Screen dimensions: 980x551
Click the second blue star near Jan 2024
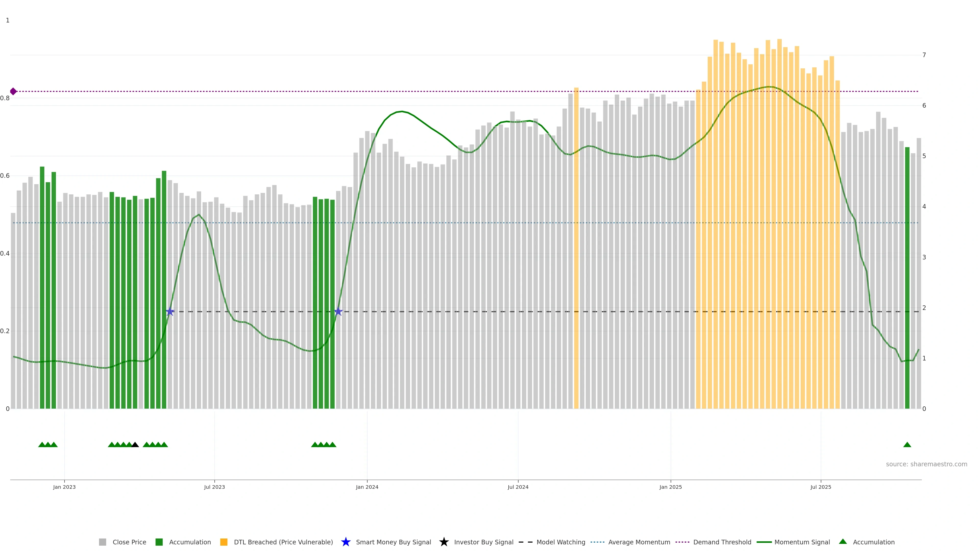(x=338, y=311)
